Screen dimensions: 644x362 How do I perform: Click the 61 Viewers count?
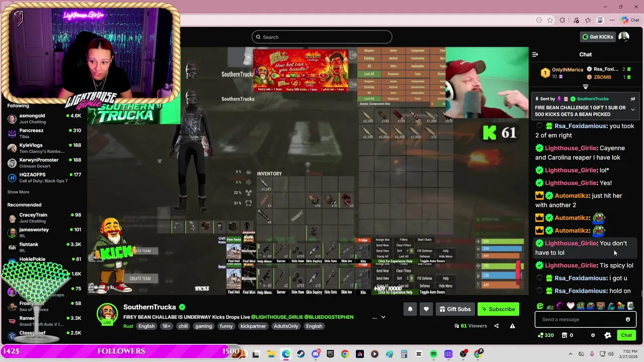[x=470, y=326]
